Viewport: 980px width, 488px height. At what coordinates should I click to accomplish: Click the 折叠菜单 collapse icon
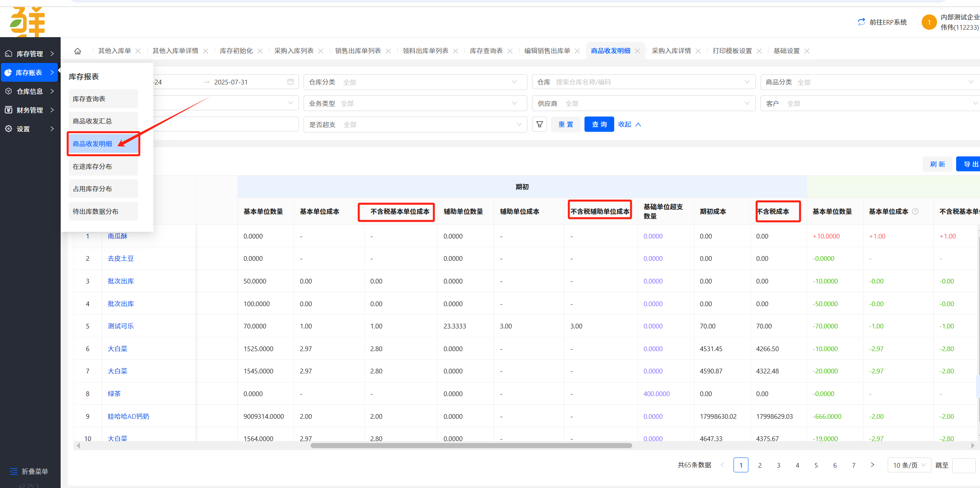coord(14,471)
